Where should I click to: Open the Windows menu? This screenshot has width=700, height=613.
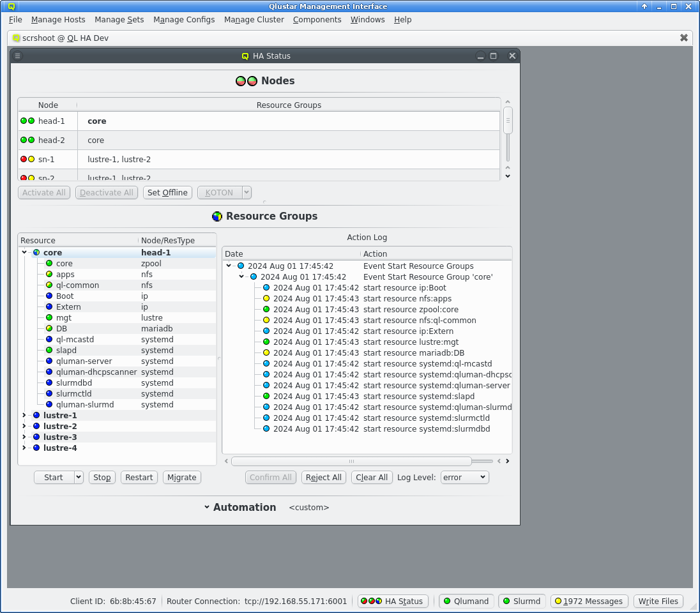click(x=367, y=20)
